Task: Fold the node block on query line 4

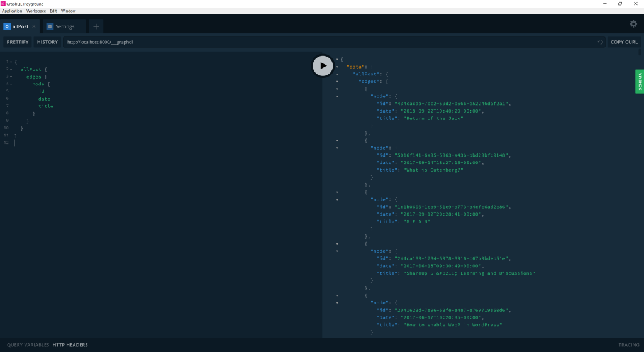Action: pos(11,84)
